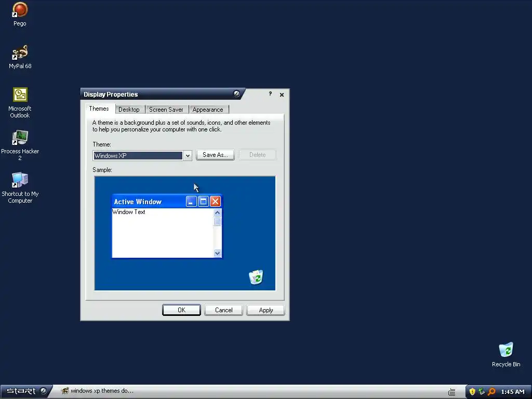The image size is (532, 399).
Task: Click the sample scrollbar up arrow
Action: tap(218, 212)
